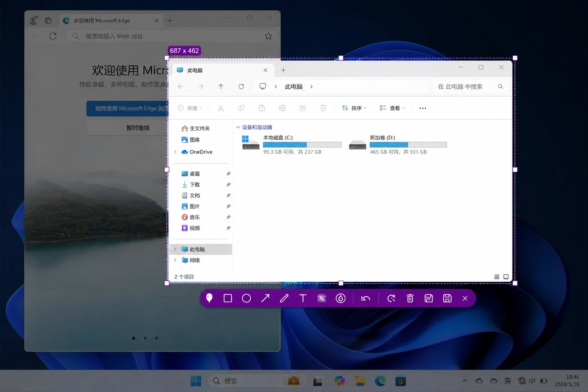Screen dimensions: 588x392
Task: Cancel screenshot with purple toolbar X
Action: [x=465, y=298]
